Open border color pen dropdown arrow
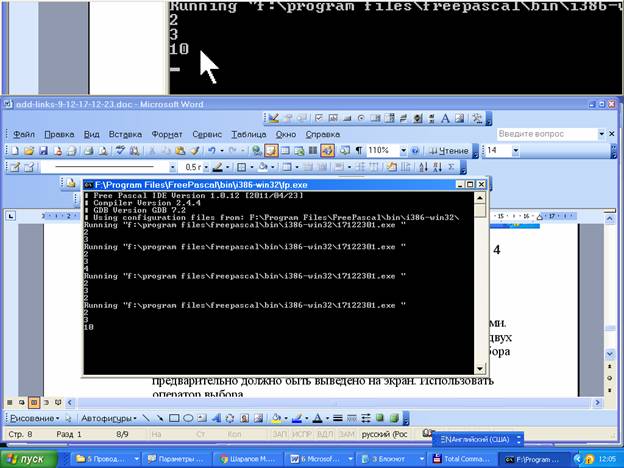This screenshot has height=468, width=624. 227,167
